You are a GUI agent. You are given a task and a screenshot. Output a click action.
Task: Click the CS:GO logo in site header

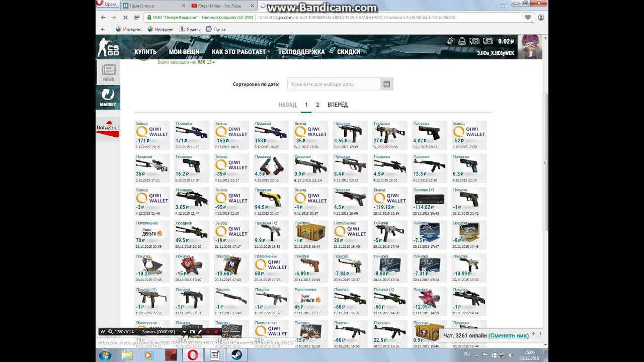click(x=108, y=47)
